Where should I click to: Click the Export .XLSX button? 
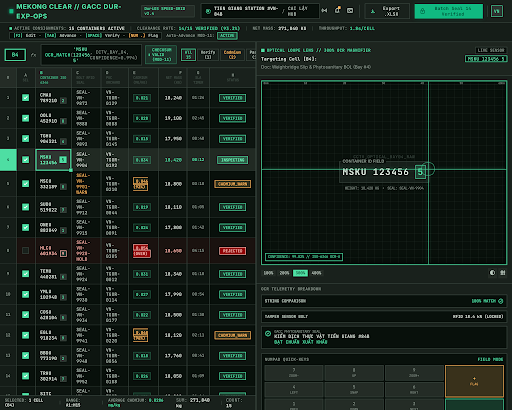387,11
